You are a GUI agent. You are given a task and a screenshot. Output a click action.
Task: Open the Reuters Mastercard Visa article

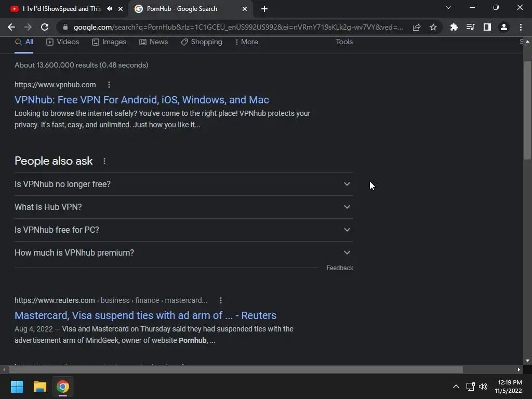(145, 315)
